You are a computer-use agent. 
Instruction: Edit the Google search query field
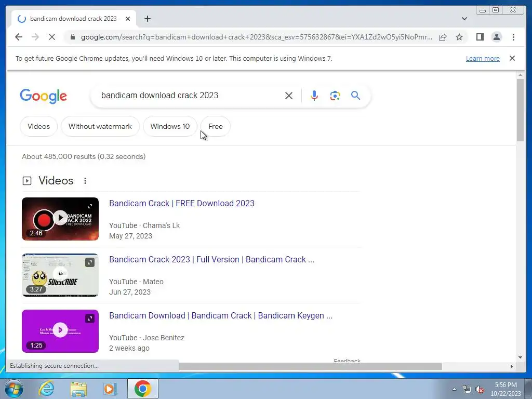pyautogui.click(x=190, y=96)
